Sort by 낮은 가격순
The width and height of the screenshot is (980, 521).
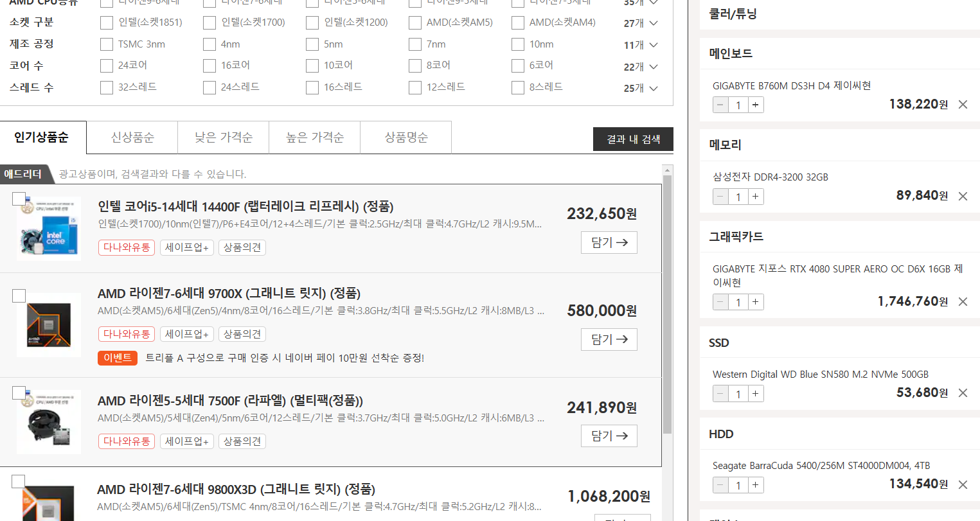(x=224, y=137)
